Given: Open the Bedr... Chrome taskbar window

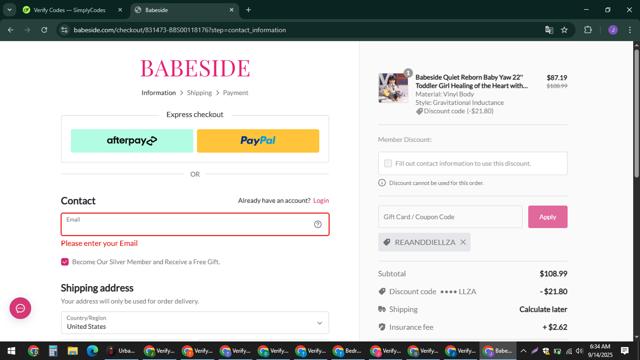Looking at the screenshot, I should tap(348, 351).
